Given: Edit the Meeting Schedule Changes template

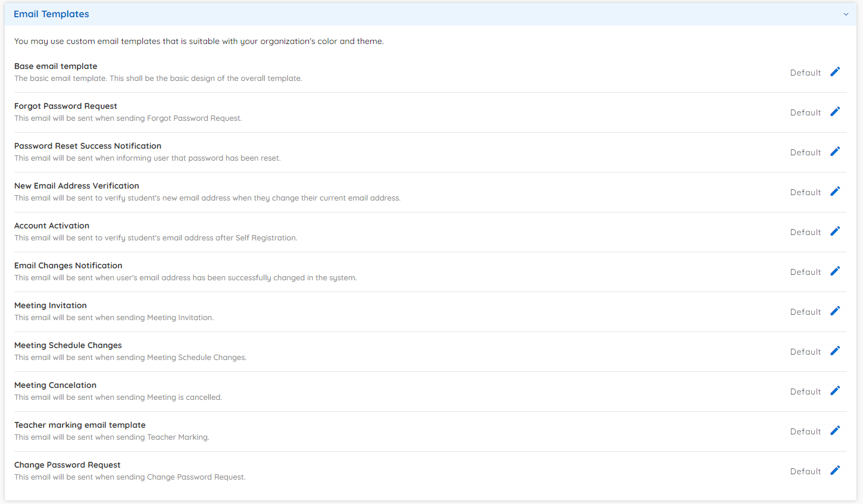Looking at the screenshot, I should pos(835,350).
